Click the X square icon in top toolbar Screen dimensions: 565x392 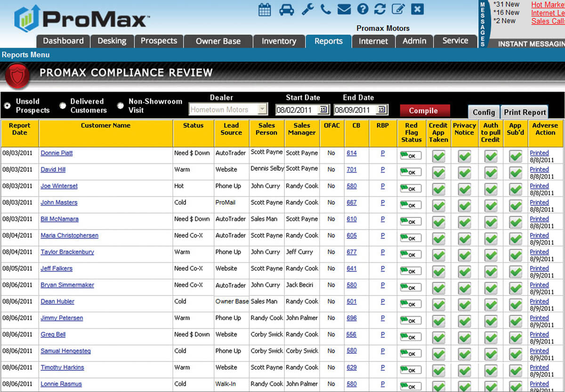(x=417, y=9)
